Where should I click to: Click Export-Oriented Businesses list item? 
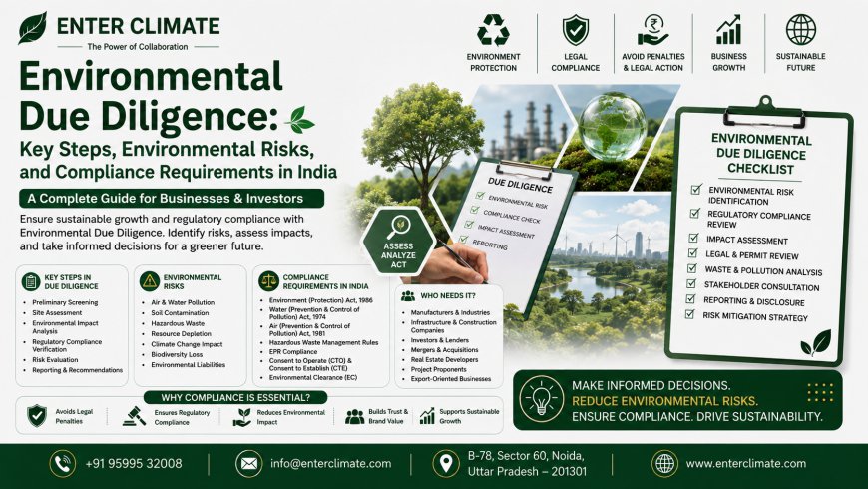coord(451,379)
